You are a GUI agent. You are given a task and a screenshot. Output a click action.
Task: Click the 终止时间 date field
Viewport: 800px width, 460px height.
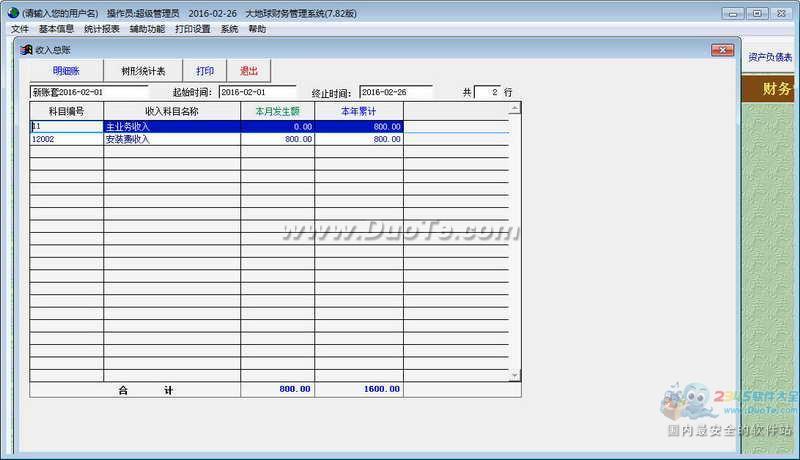click(x=396, y=92)
